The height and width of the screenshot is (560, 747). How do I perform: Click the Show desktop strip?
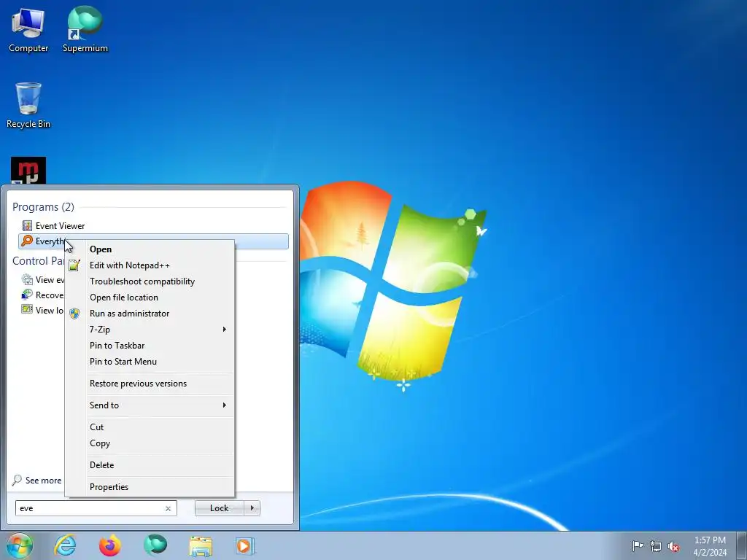[742, 545]
